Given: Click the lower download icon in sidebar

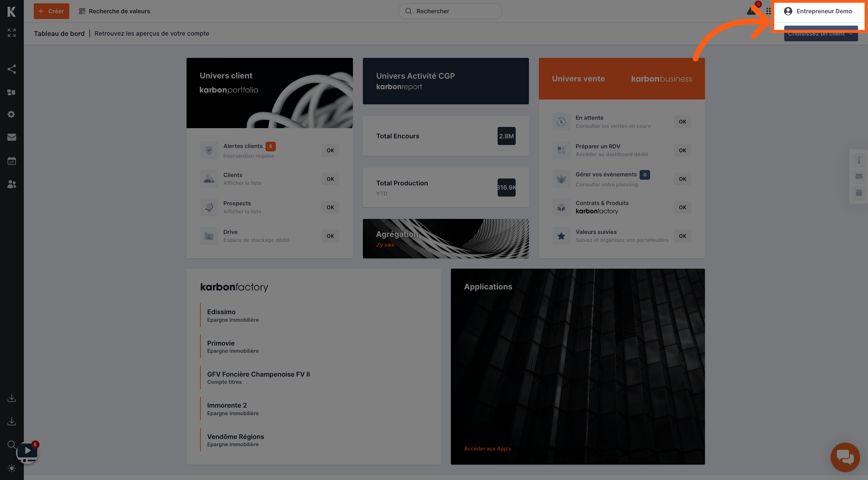Looking at the screenshot, I should [11, 421].
